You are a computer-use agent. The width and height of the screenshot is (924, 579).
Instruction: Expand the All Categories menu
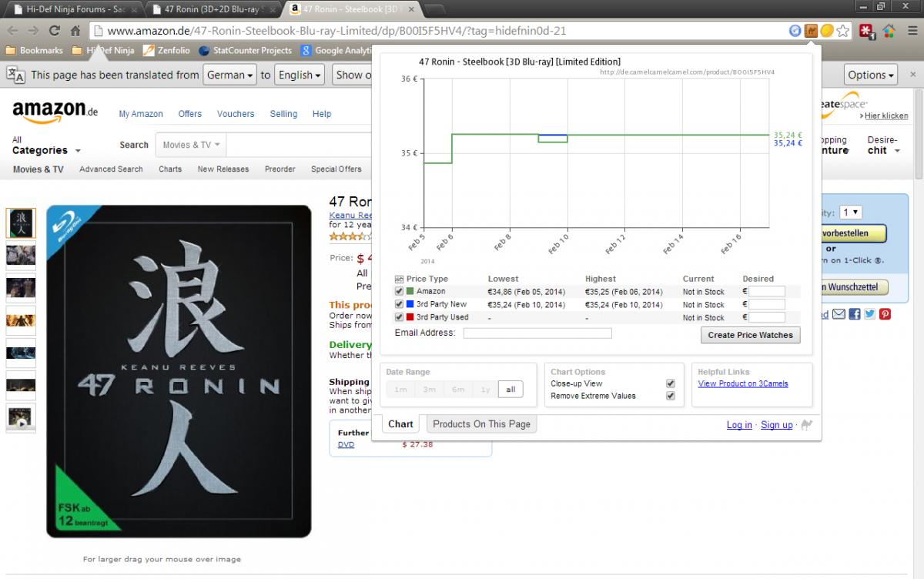46,146
